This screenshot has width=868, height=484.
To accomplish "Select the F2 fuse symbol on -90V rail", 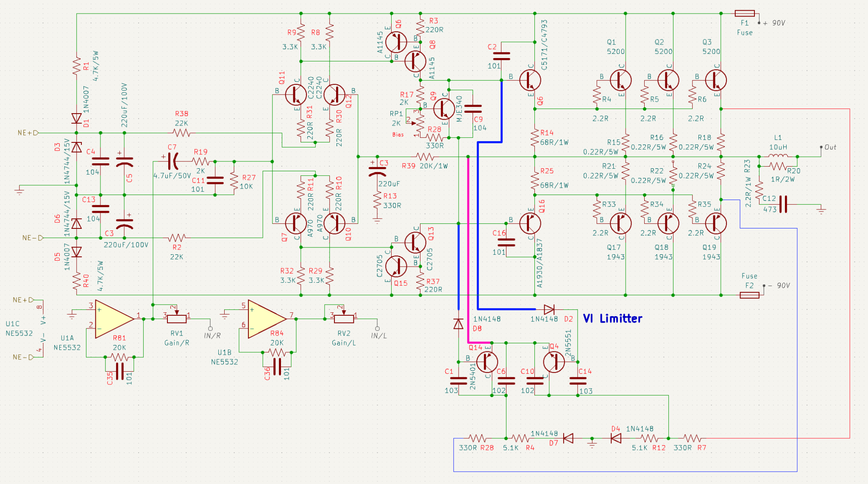I will tap(749, 295).
